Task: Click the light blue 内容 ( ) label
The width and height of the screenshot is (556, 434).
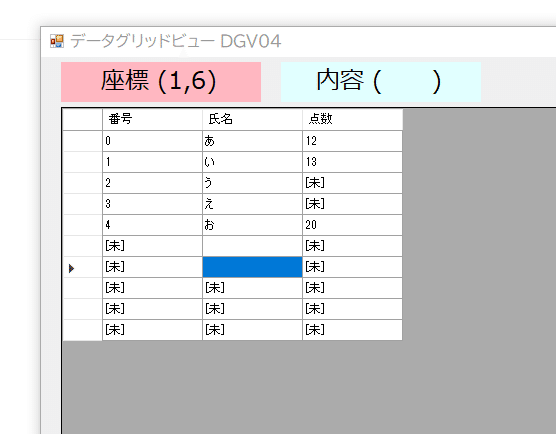Action: (381, 82)
